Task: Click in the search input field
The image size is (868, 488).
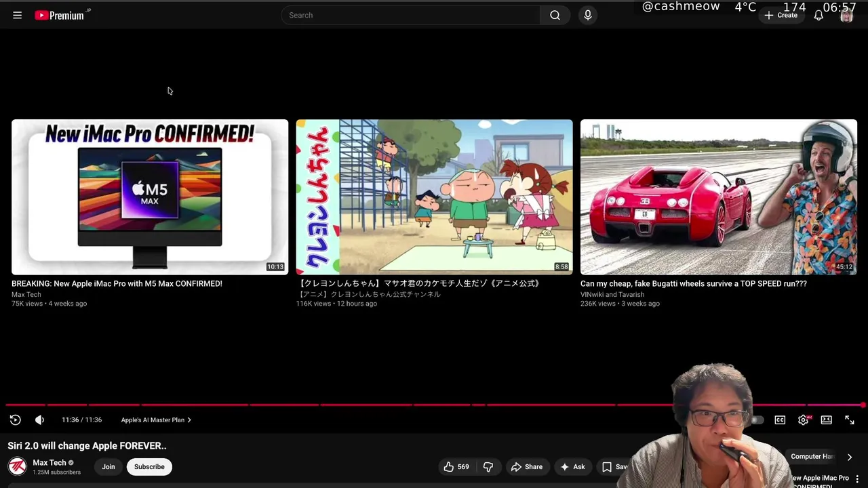Action: [410, 15]
